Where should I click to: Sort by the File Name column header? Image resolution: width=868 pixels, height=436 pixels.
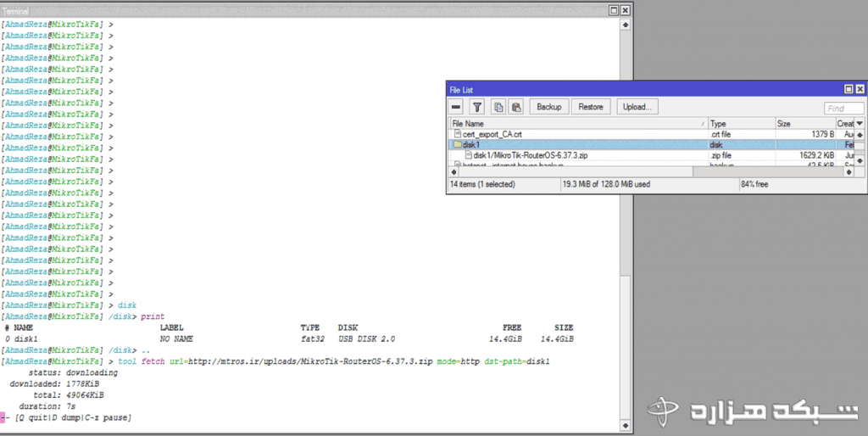578,124
